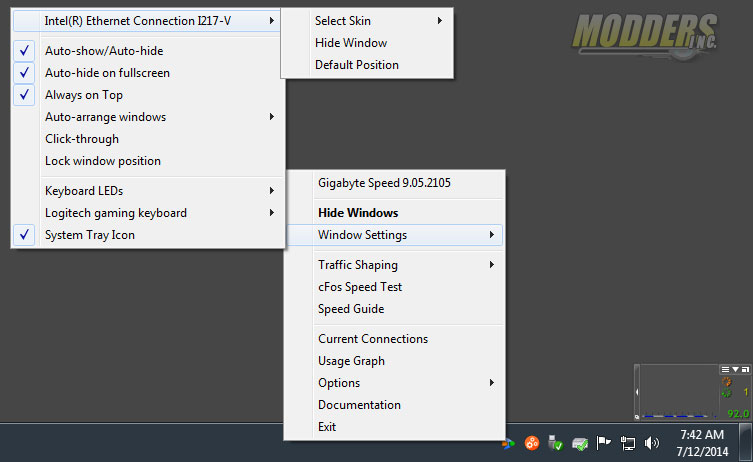Image resolution: width=753 pixels, height=462 pixels.
Task: Choose Hide Window from skin menu
Action: (x=367, y=43)
